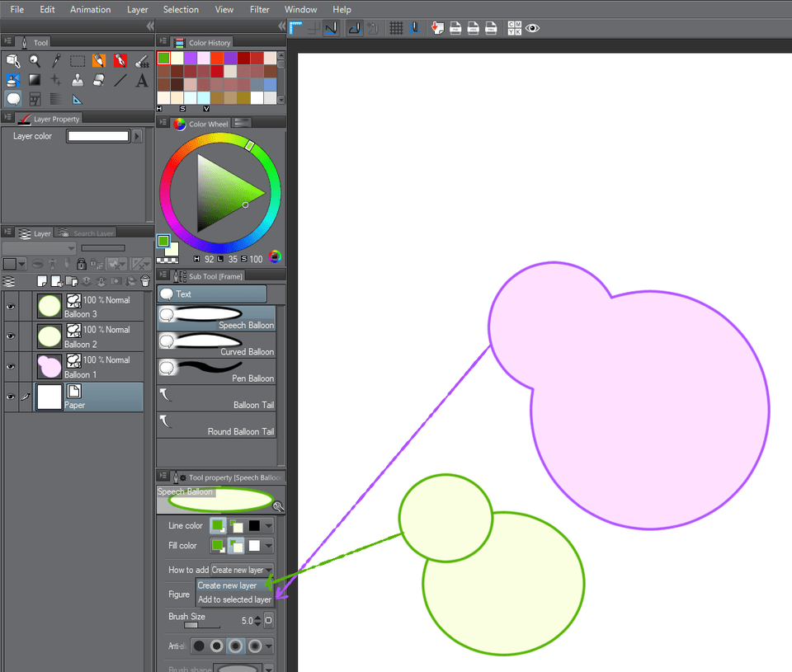This screenshot has height=672, width=792.
Task: Select the rectangular Selection marquee tool
Action: 78,60
